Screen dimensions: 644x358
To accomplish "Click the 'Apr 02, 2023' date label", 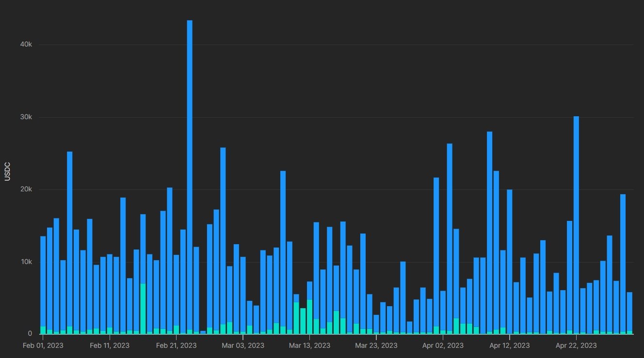I will pos(442,345).
